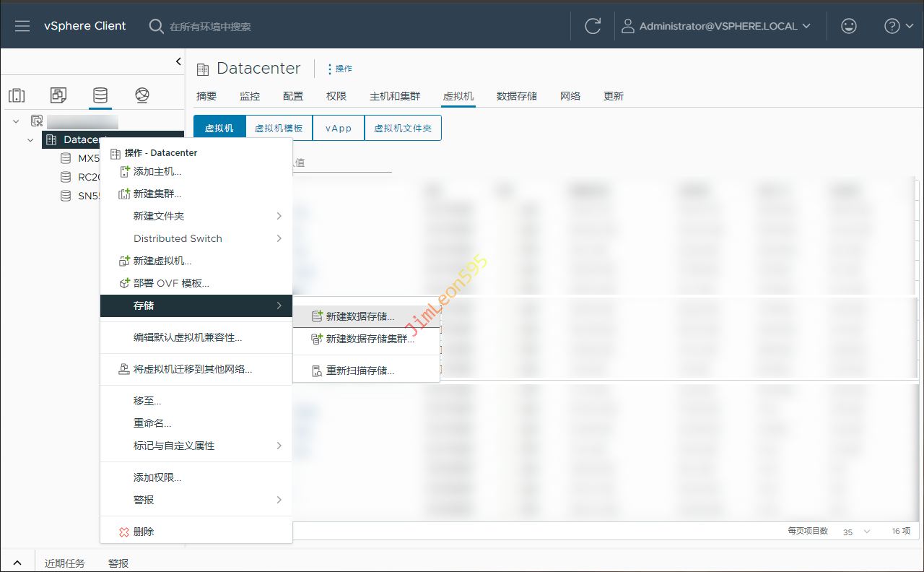Click '删除' in the context menu

(x=144, y=532)
